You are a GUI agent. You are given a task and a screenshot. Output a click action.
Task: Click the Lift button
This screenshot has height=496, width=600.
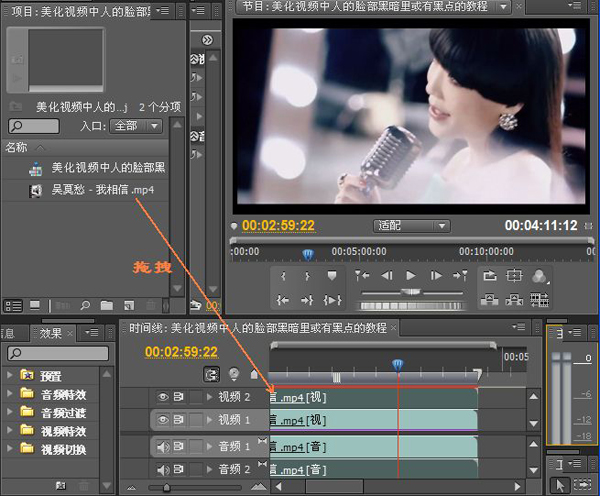point(489,300)
